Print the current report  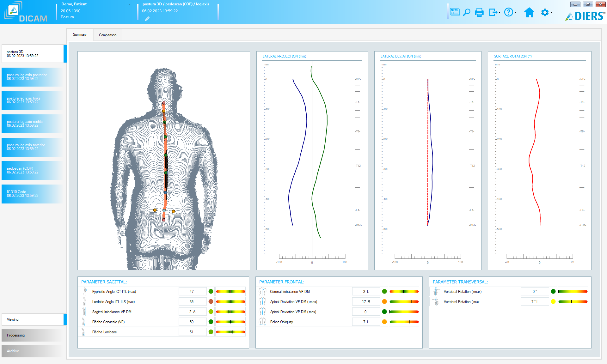[x=479, y=12]
